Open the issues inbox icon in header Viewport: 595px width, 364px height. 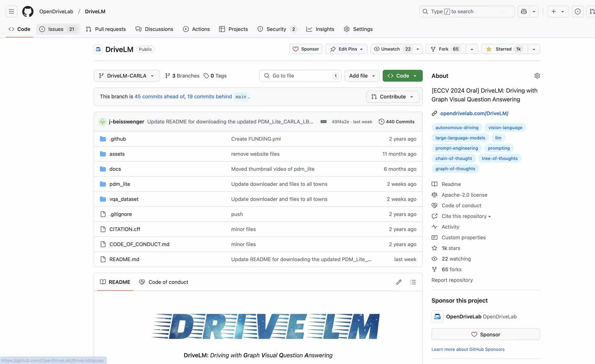577,11
